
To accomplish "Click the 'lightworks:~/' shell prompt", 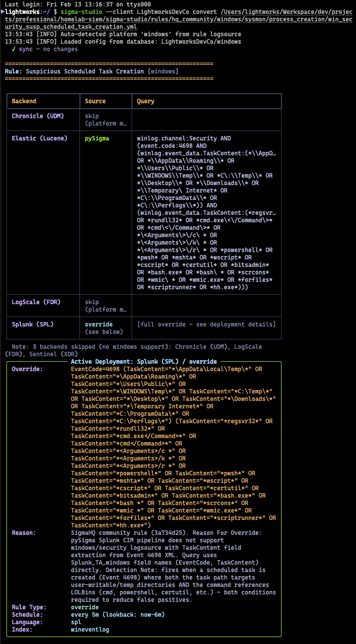I will pyautogui.click(x=28, y=11).
